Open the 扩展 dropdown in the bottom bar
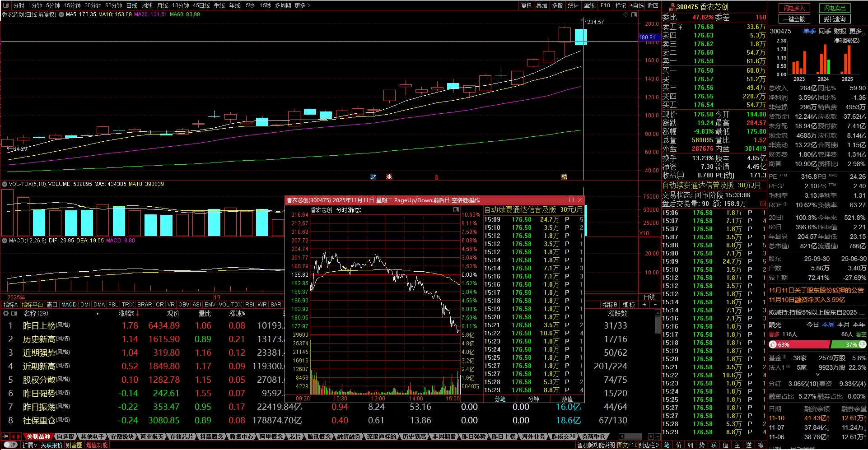This screenshot has height=450, width=868. coord(30,445)
